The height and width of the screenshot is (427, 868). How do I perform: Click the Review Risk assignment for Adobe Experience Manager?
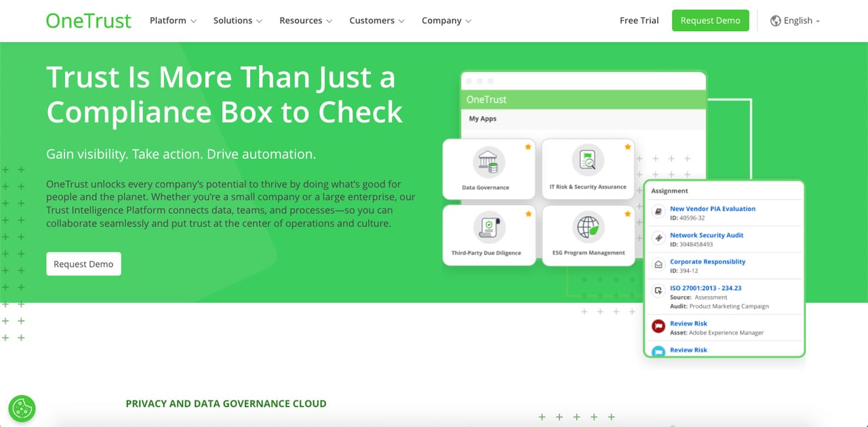(x=688, y=323)
